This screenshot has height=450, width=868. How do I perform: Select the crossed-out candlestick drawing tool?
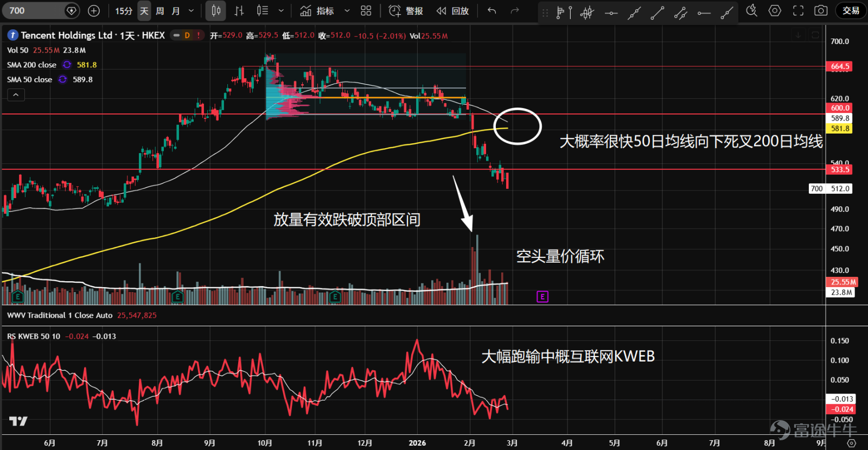587,12
